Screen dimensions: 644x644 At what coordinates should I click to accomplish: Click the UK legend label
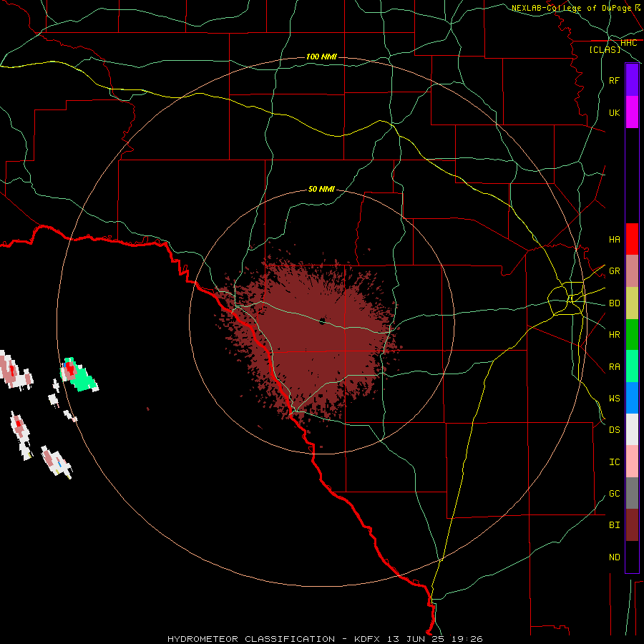[614, 112]
